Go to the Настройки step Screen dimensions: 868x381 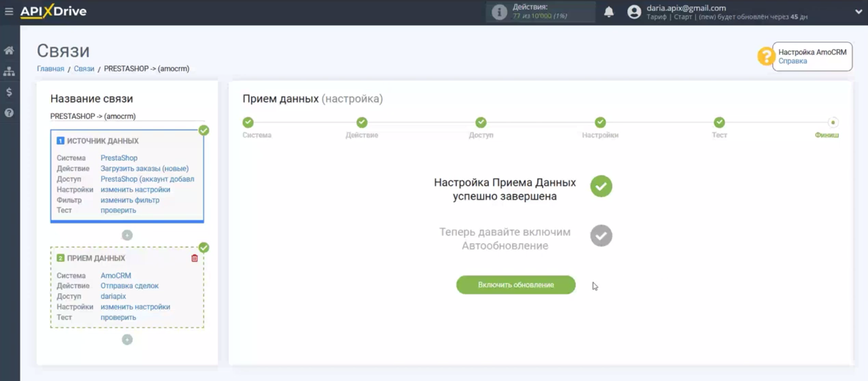[600, 122]
